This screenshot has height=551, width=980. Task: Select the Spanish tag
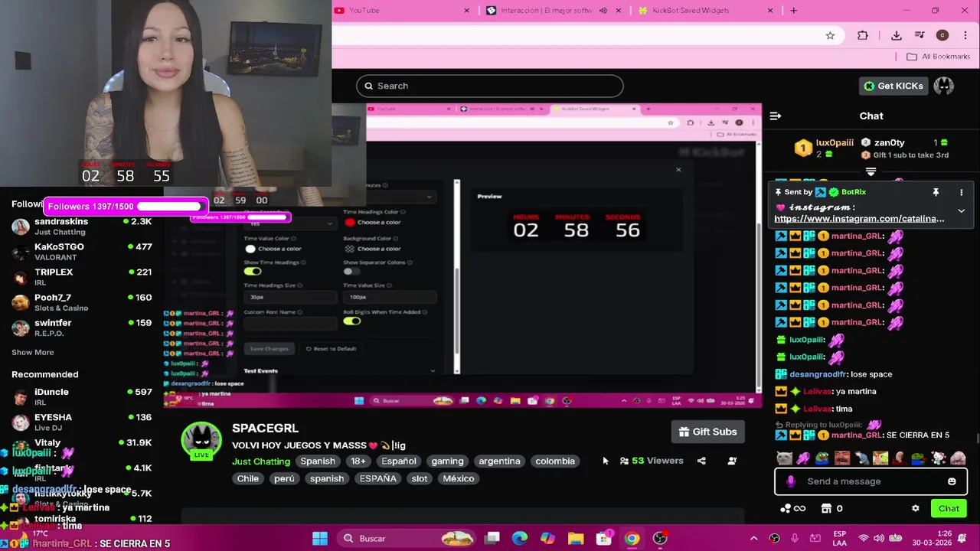click(x=318, y=461)
